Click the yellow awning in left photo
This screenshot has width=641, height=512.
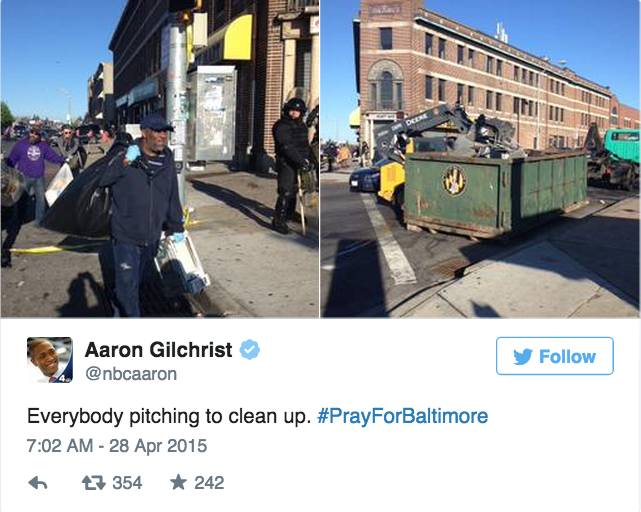[x=238, y=38]
